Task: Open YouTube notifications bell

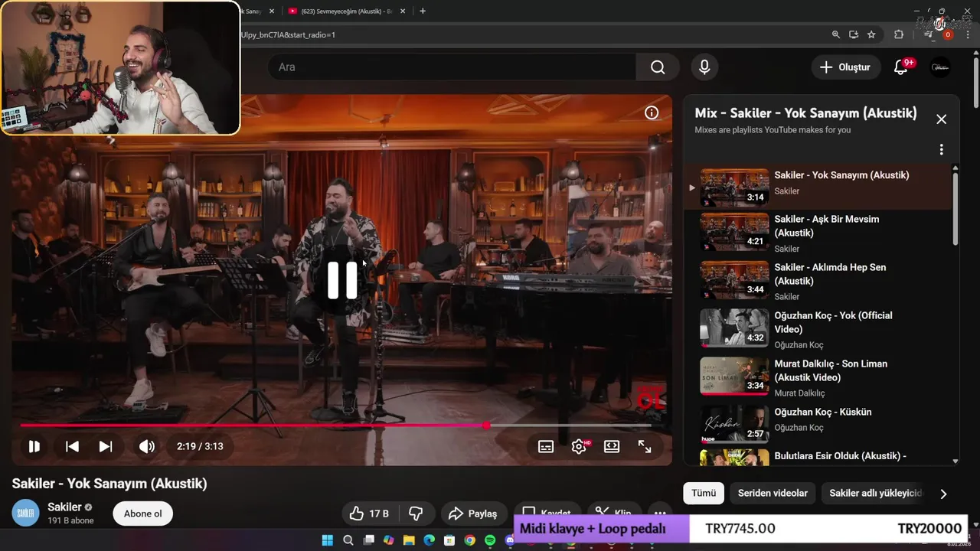Action: click(901, 67)
